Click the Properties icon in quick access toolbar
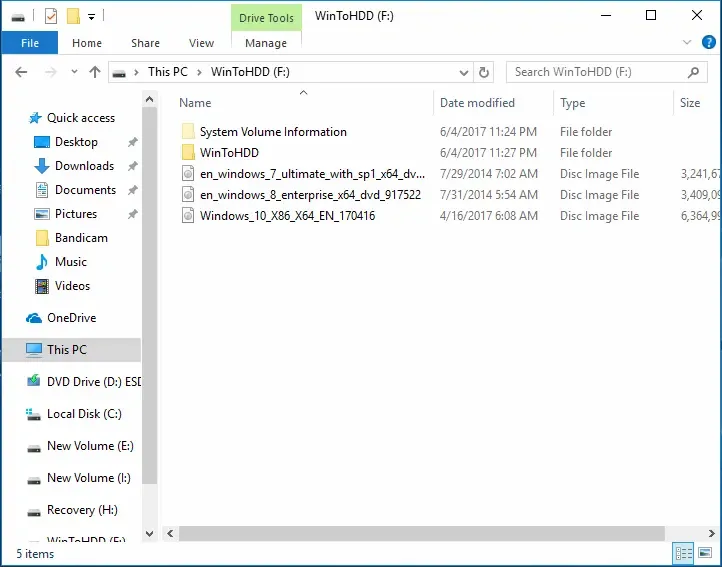 tap(51, 17)
